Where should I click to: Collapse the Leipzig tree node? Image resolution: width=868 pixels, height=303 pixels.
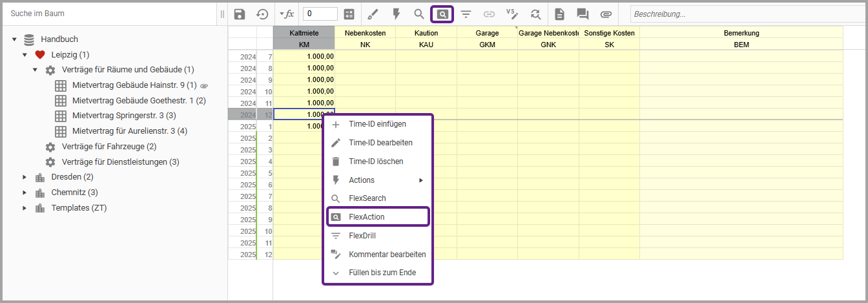pos(25,55)
